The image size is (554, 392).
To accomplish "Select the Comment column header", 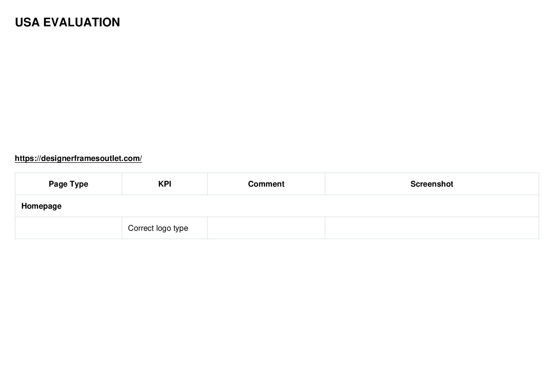I will click(x=266, y=184).
